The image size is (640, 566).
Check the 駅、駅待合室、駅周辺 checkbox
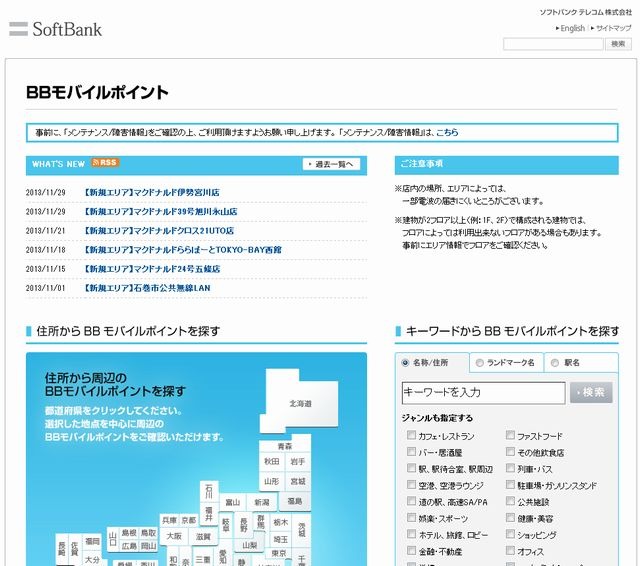pos(411,468)
